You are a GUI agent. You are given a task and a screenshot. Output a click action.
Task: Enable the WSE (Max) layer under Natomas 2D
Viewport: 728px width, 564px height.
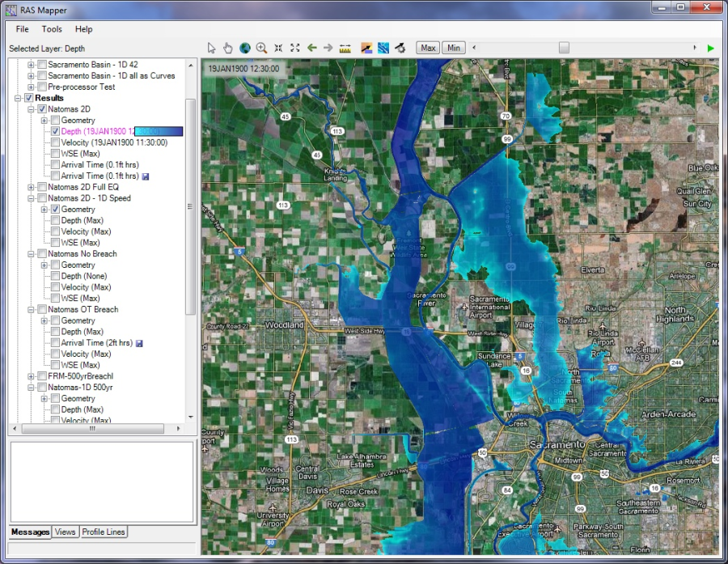tap(55, 154)
